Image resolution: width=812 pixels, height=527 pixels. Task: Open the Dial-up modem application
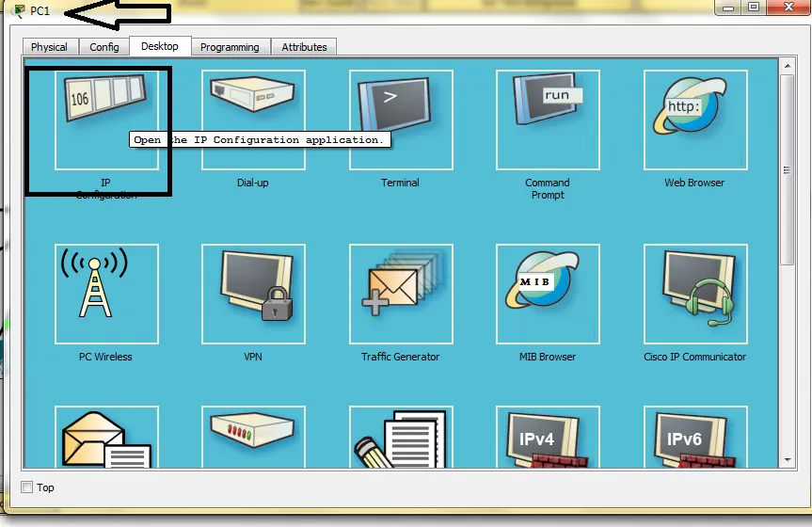253,120
